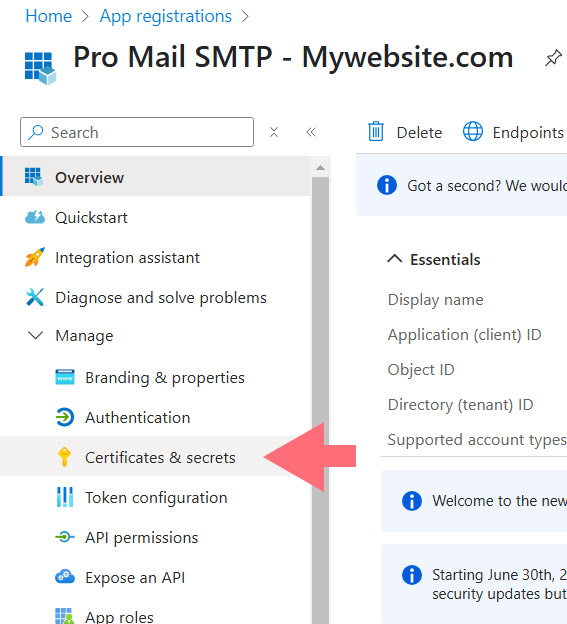
Task: Click the sidebar vertical scrollbar track
Action: tap(320, 400)
